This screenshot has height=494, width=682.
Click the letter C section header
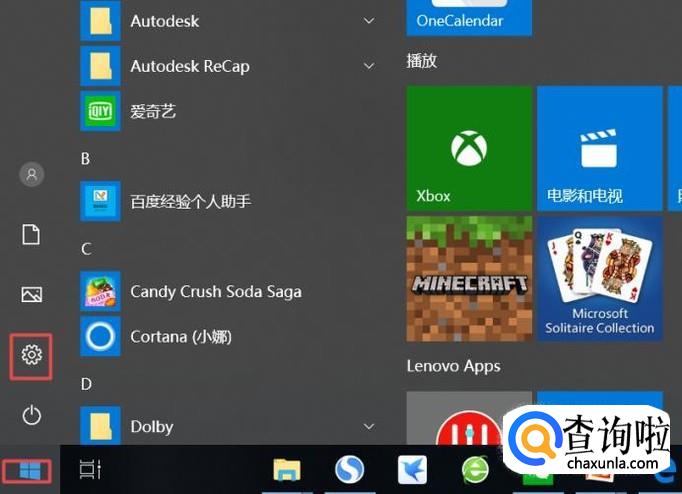click(x=86, y=249)
